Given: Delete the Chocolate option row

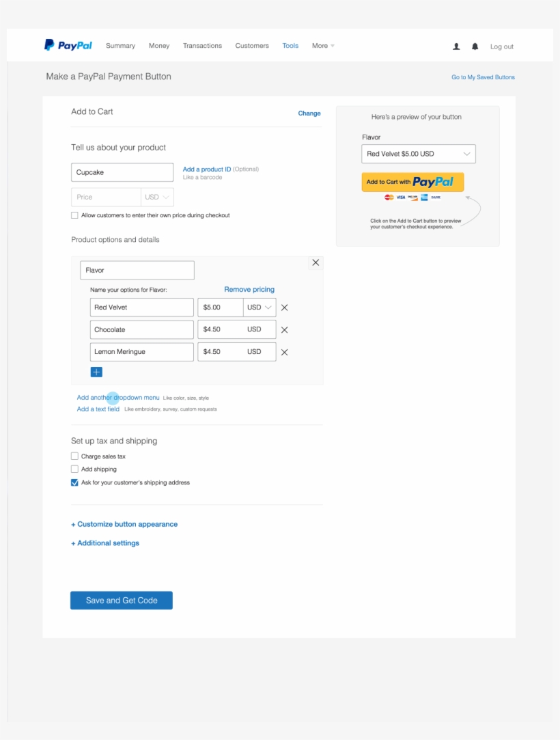Looking at the screenshot, I should tap(285, 330).
